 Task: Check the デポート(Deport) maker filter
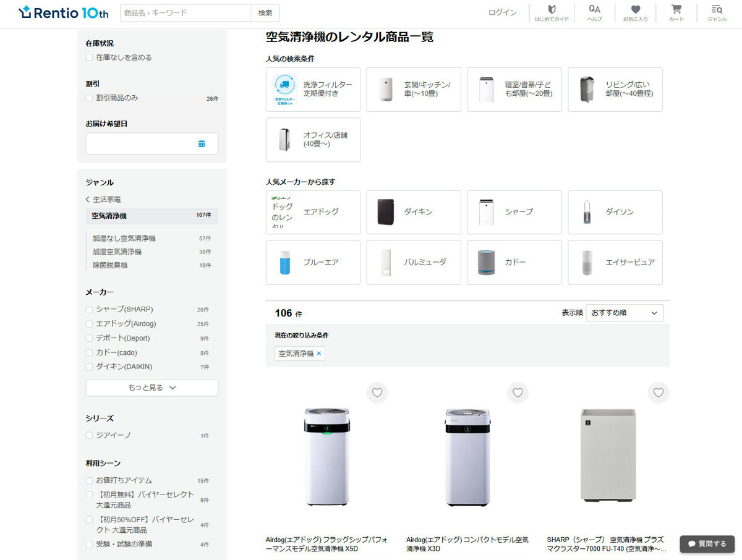point(90,338)
